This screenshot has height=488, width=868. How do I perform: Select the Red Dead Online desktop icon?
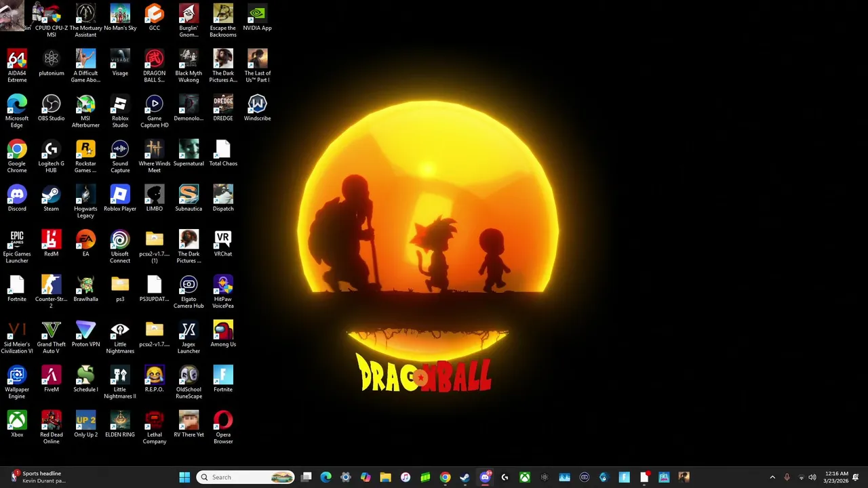pyautogui.click(x=52, y=428)
